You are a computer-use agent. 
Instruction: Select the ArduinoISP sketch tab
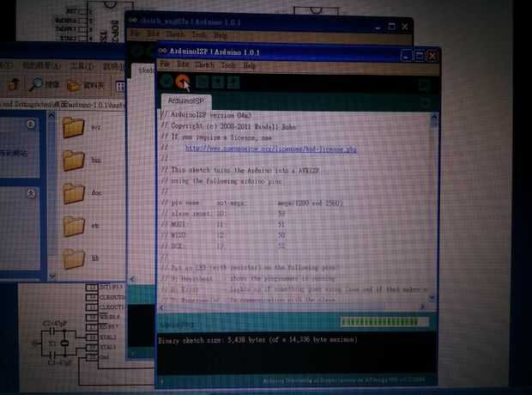(x=186, y=100)
